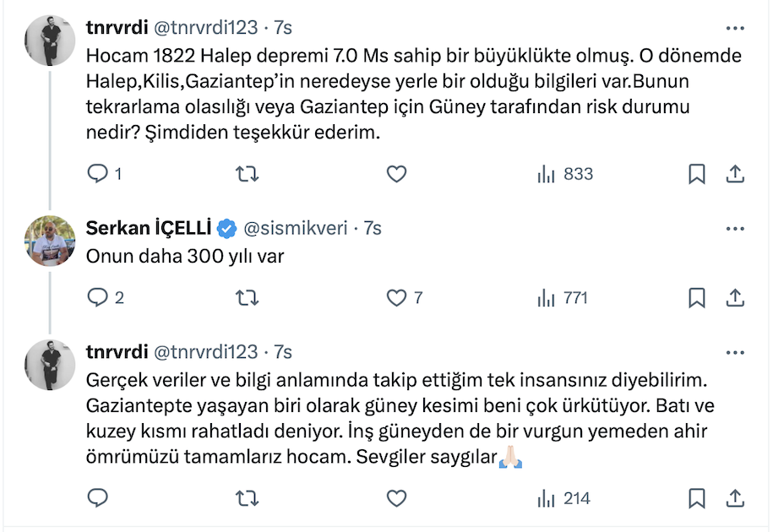Screen dimensions: 784x532
Task: Retweet the first tnrvrdi tweet
Action: click(246, 174)
